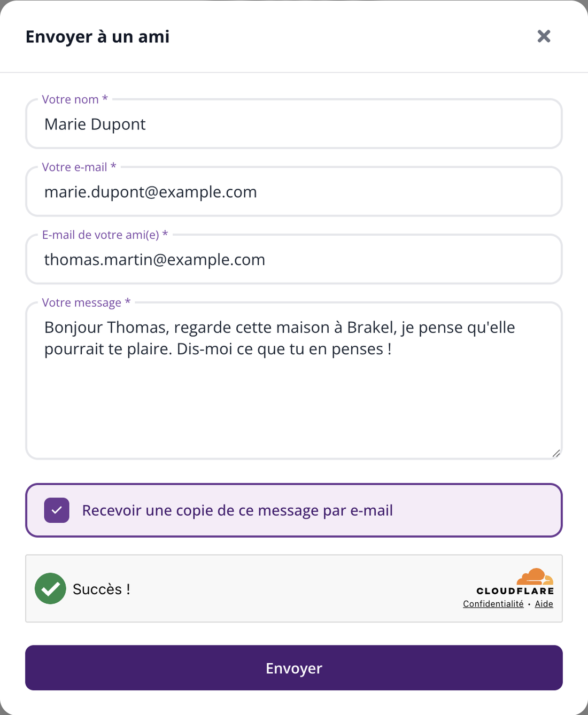Click the Votre nom field

pos(294,124)
